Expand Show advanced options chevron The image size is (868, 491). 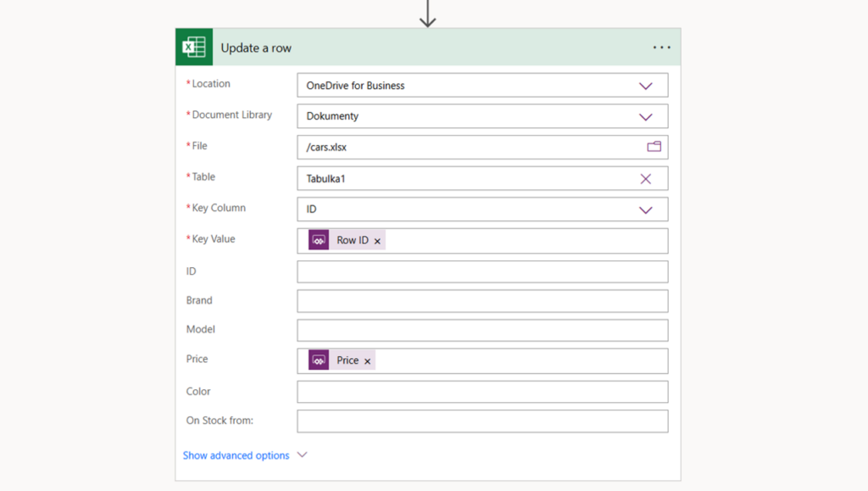tap(303, 455)
